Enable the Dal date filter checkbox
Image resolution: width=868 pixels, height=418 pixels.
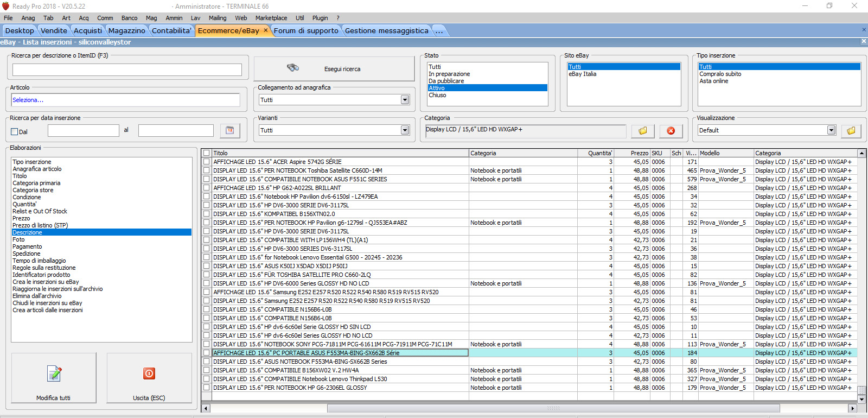click(x=15, y=131)
